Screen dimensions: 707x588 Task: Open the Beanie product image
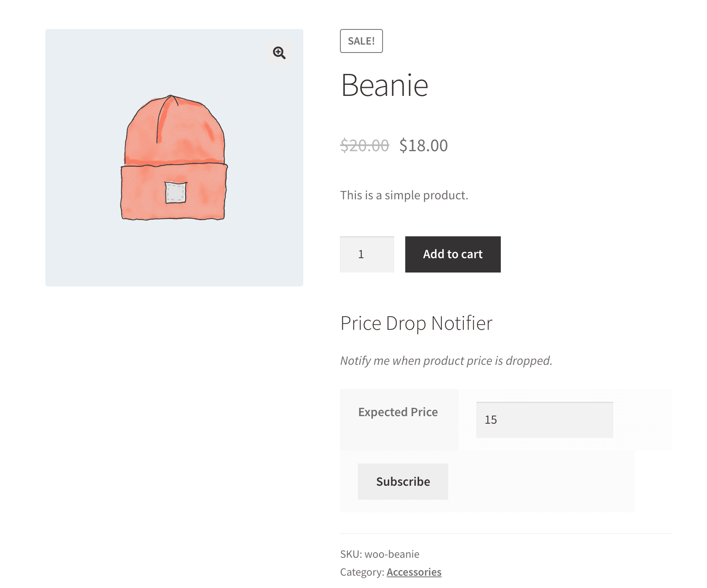coord(174,158)
